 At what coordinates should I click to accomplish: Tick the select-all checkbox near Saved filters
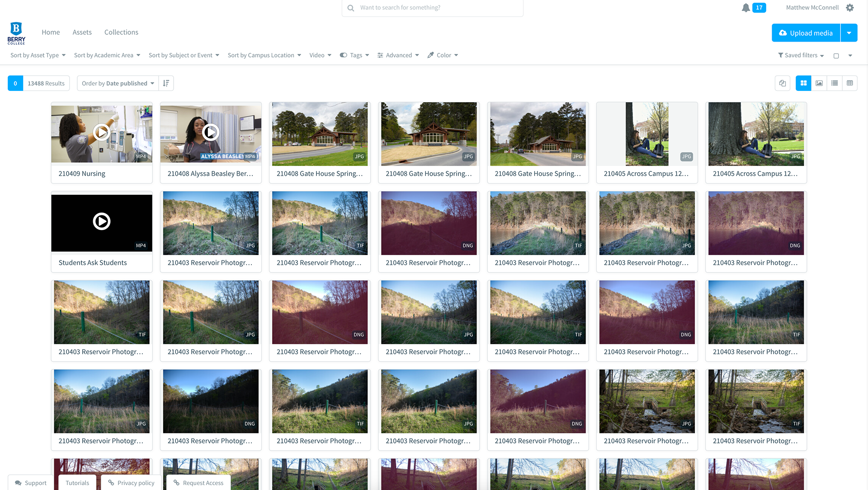pyautogui.click(x=836, y=56)
